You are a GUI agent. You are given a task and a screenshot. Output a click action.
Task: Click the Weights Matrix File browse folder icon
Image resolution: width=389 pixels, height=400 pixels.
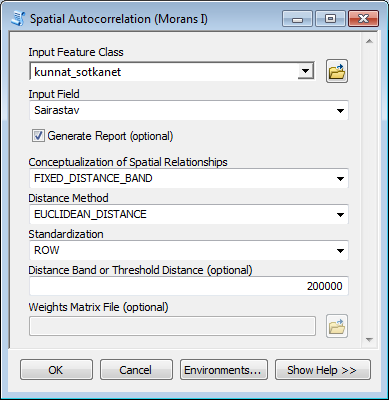click(337, 326)
